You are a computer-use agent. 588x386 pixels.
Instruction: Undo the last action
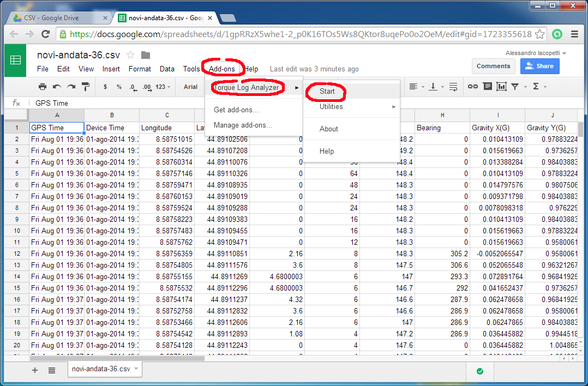tap(56, 87)
